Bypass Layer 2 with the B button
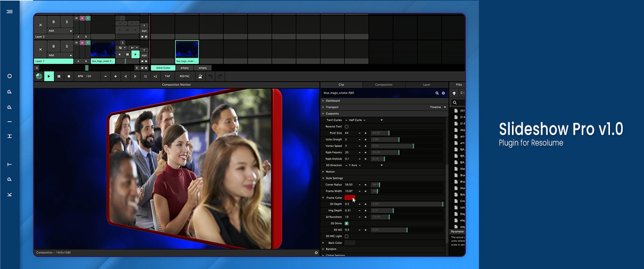 [x=54, y=22]
